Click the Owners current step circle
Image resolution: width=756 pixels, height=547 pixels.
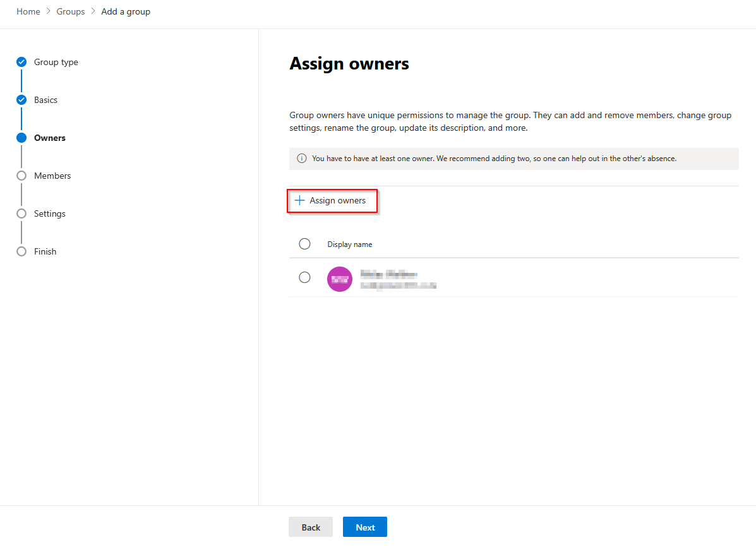click(21, 138)
